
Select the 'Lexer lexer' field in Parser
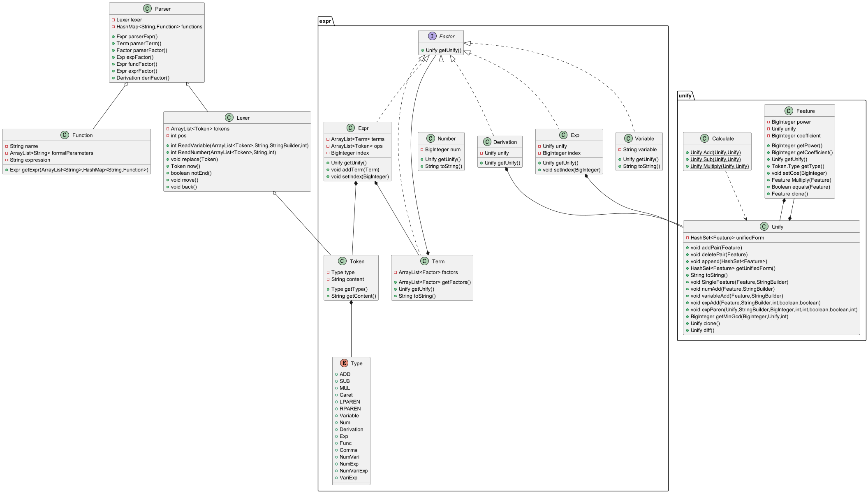[x=129, y=20]
